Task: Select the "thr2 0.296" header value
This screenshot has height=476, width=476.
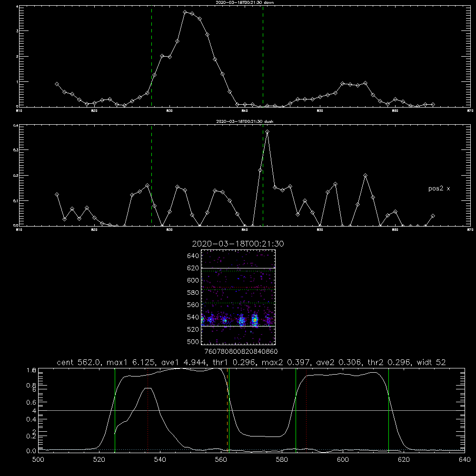Action: 389,362
